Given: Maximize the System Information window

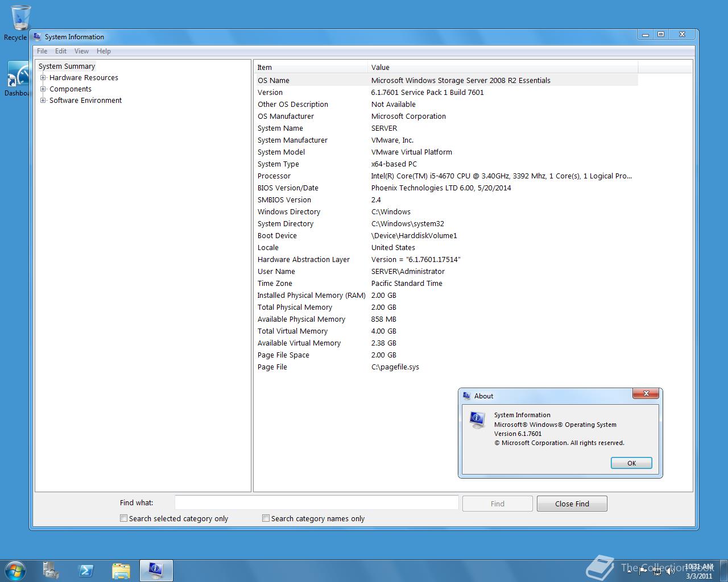Looking at the screenshot, I should [x=661, y=35].
